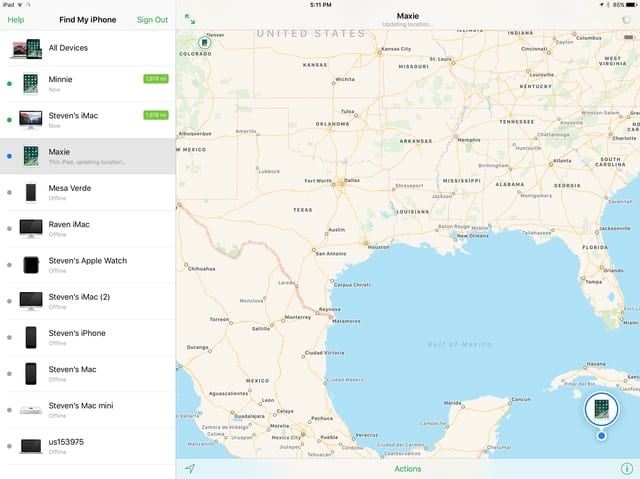The width and height of the screenshot is (640, 479).
Task: Tap the Sign Out button
Action: point(152,19)
